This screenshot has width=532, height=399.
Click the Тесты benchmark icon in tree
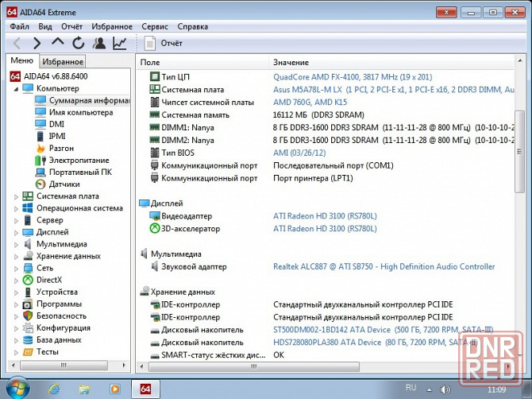point(28,352)
